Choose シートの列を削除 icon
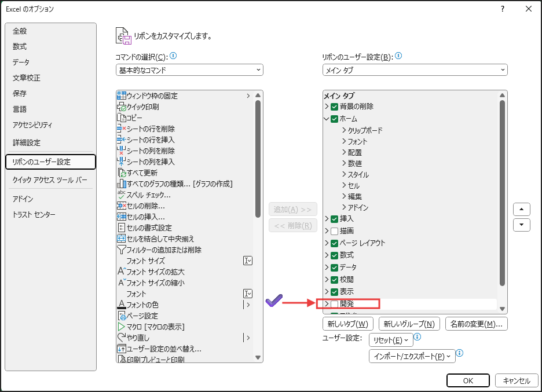Viewport: 542px width, 392px height. coord(122,151)
